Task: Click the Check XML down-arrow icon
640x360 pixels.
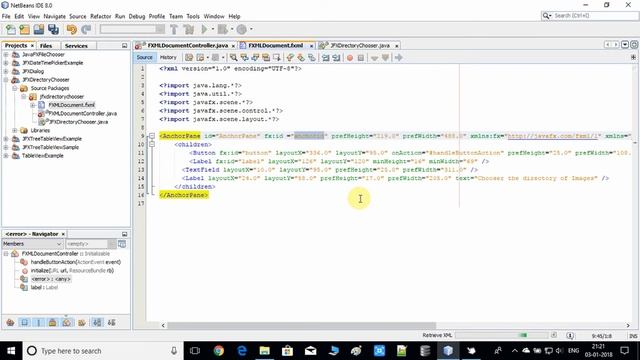Action: coord(374,58)
